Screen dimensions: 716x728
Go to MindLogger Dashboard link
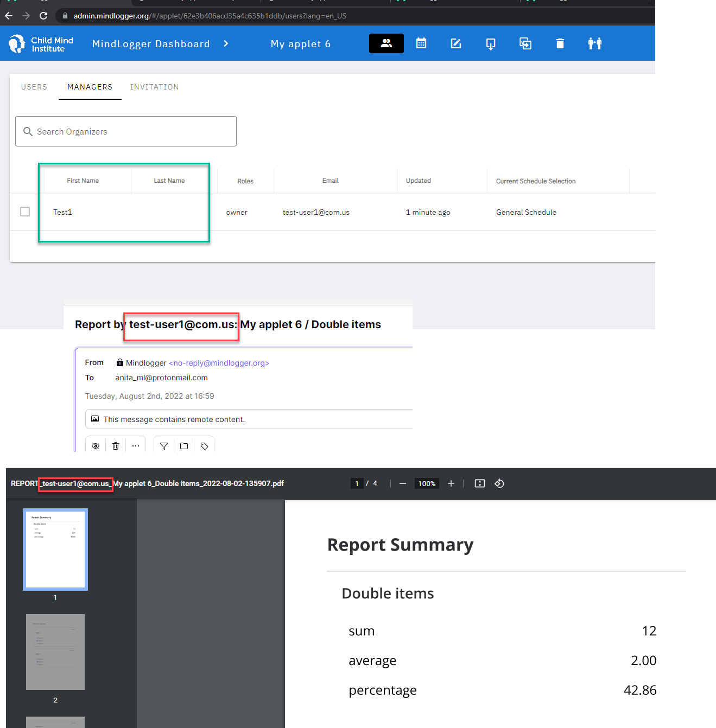click(x=151, y=44)
